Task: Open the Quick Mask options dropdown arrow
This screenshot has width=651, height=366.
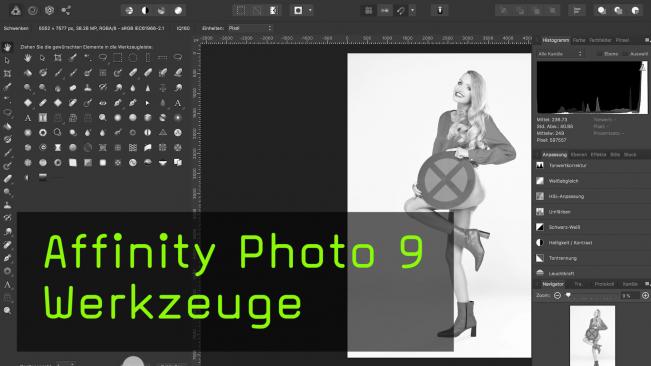Action: click(310, 10)
